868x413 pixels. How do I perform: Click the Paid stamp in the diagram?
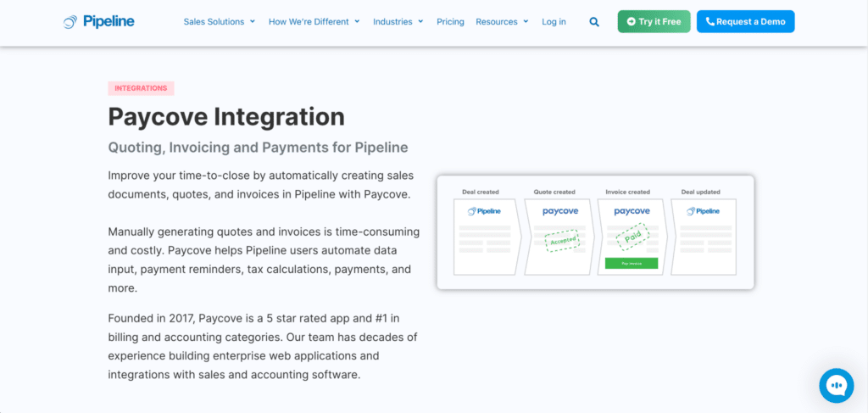(x=632, y=237)
